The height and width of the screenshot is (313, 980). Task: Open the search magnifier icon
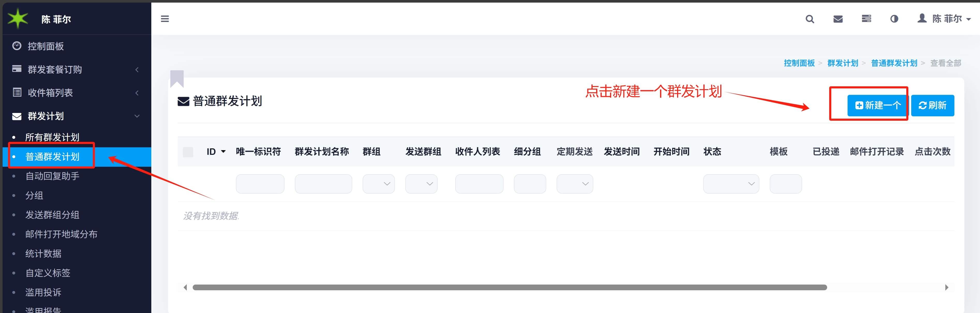(810, 19)
